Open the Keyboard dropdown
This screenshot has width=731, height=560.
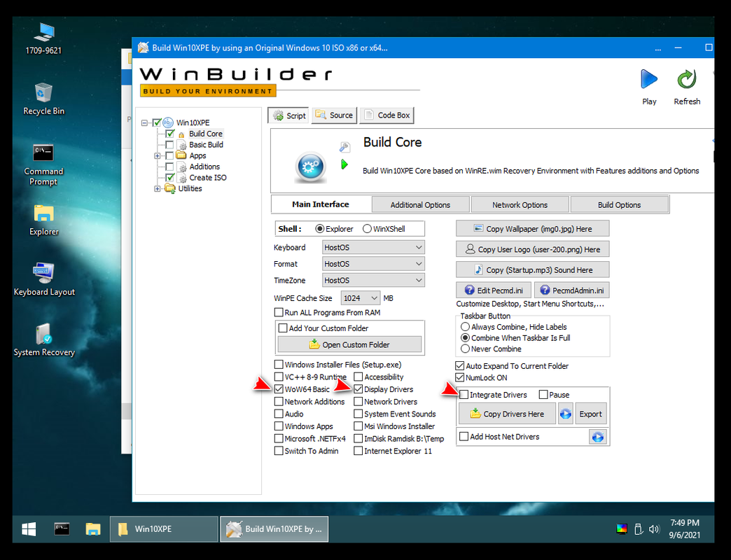click(373, 247)
